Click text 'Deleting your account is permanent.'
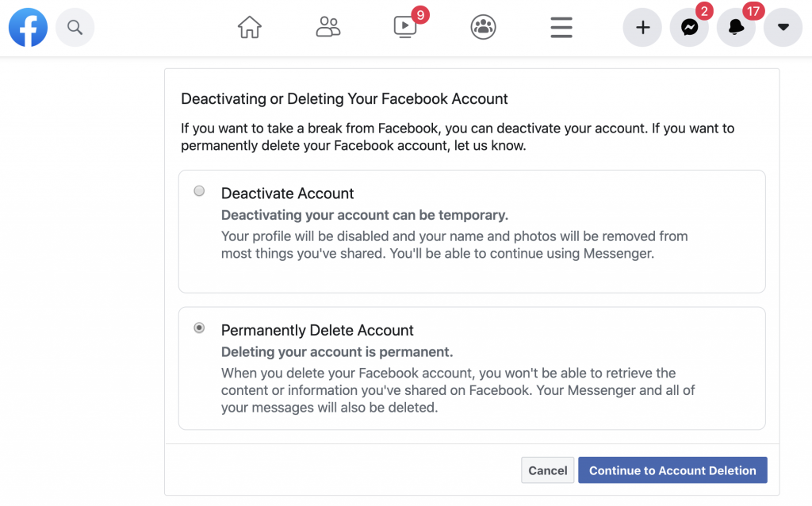 coord(337,352)
